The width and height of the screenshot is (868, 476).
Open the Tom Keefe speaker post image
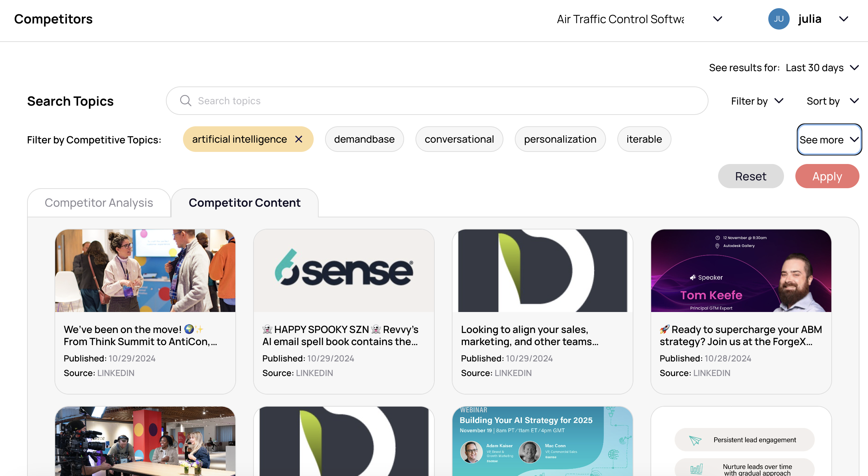[x=741, y=271]
